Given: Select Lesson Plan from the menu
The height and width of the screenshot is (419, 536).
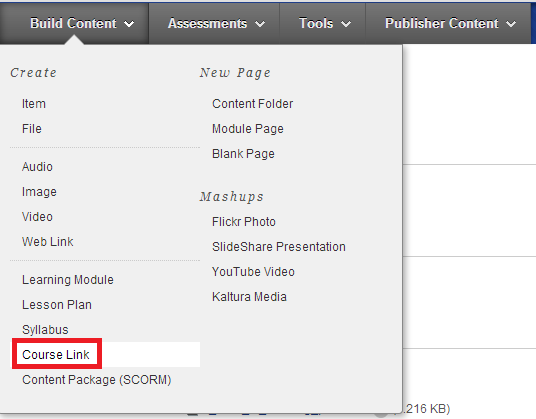Looking at the screenshot, I should coord(57,305).
